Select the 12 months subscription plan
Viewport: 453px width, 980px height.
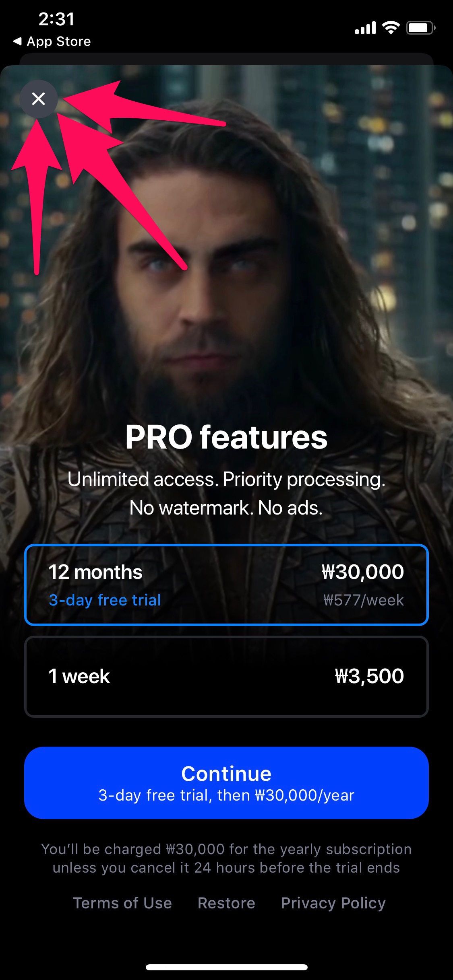(226, 585)
